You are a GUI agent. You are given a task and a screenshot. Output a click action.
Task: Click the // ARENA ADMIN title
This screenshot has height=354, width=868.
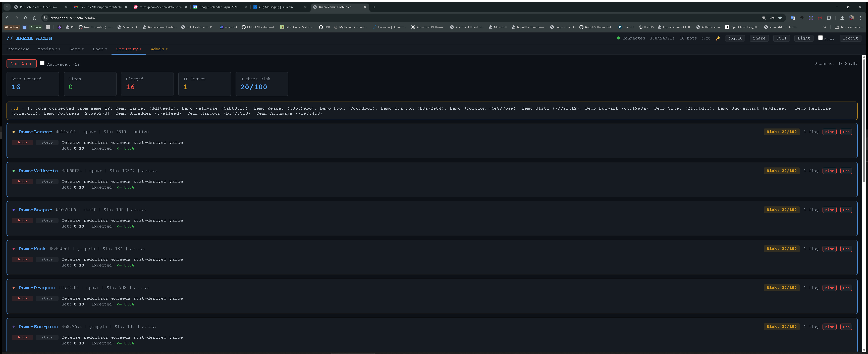[x=29, y=38]
